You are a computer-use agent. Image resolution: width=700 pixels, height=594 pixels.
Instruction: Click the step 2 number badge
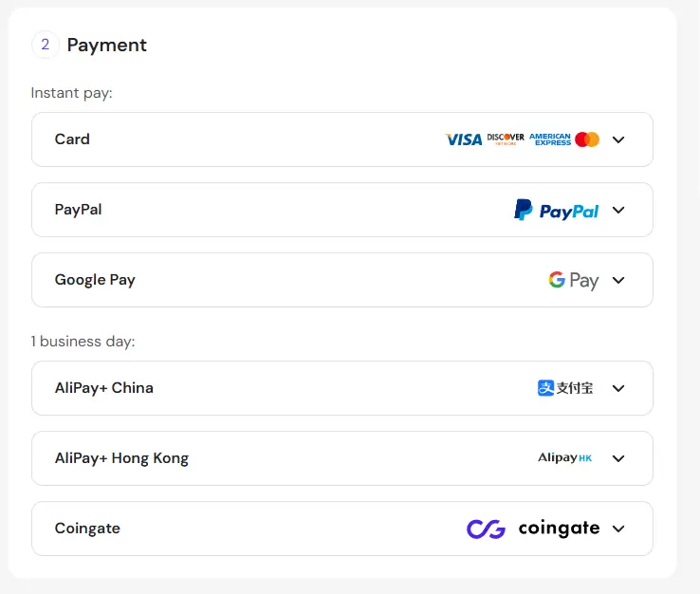click(x=45, y=45)
